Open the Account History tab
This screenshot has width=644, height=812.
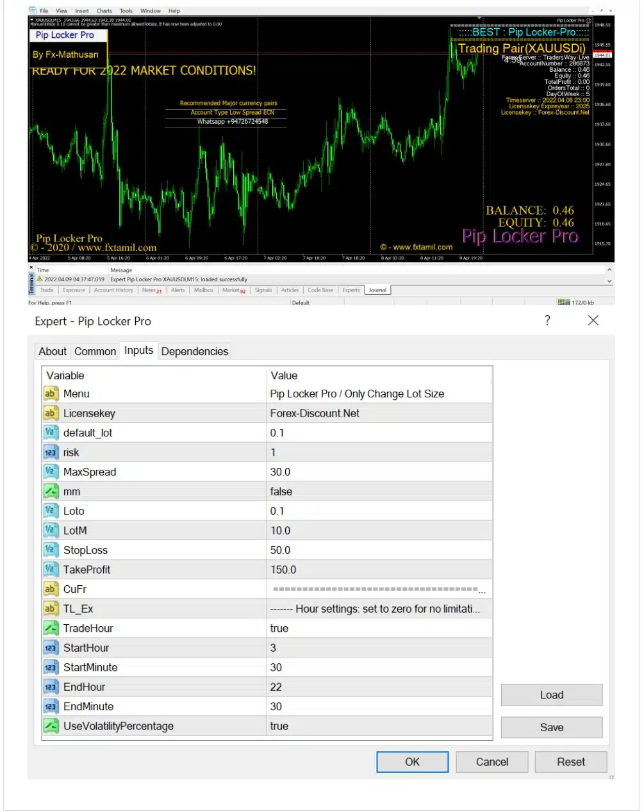113,290
